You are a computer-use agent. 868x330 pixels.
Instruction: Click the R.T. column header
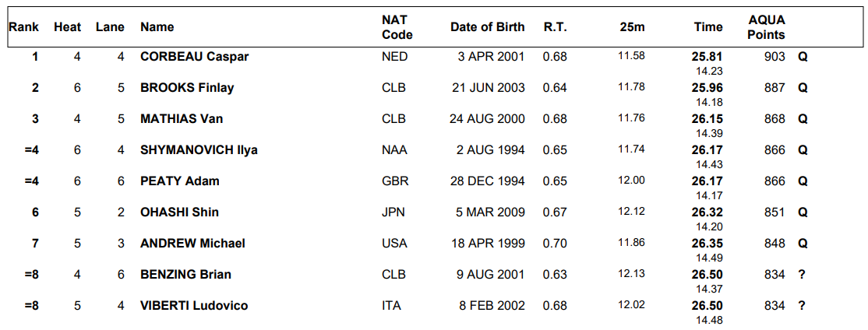(x=555, y=27)
